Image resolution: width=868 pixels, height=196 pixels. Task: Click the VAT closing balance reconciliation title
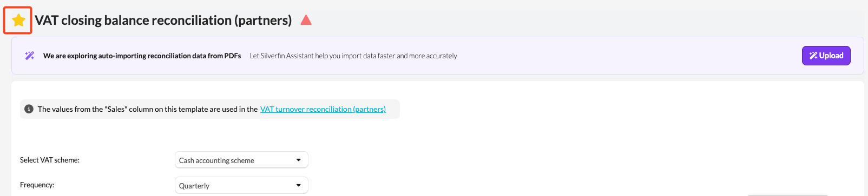[163, 21]
